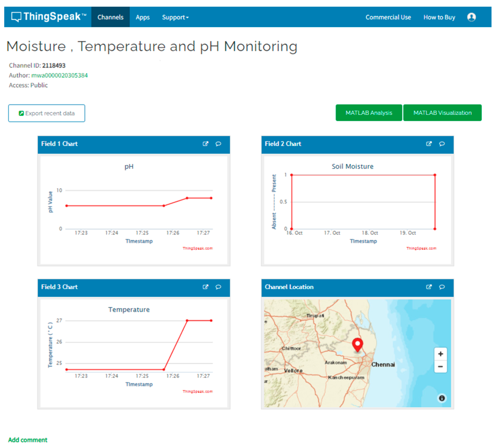The width and height of the screenshot is (496, 448).
Task: Click the Add comment link
Action: point(28,440)
